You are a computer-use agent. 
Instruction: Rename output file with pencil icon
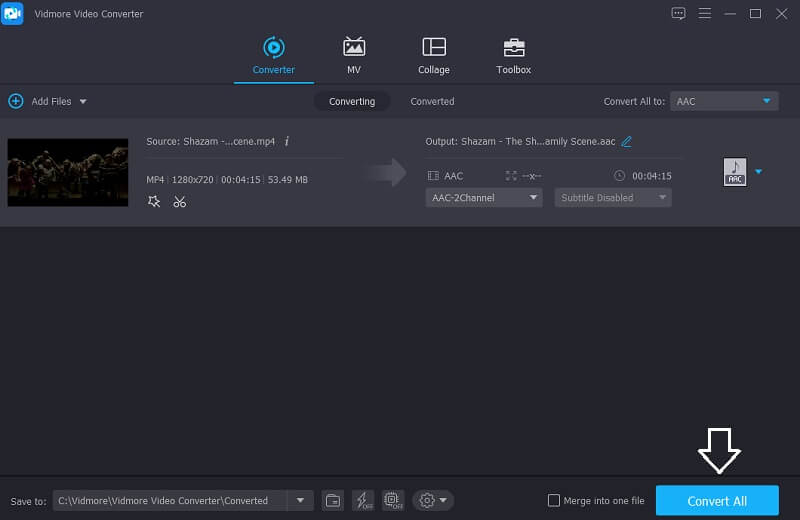coord(627,141)
